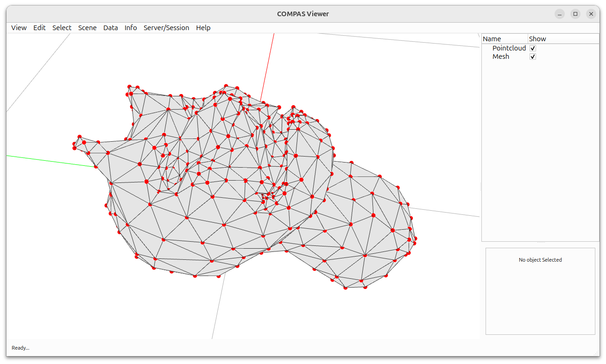
Task: Click the Show column header
Action: (537, 38)
